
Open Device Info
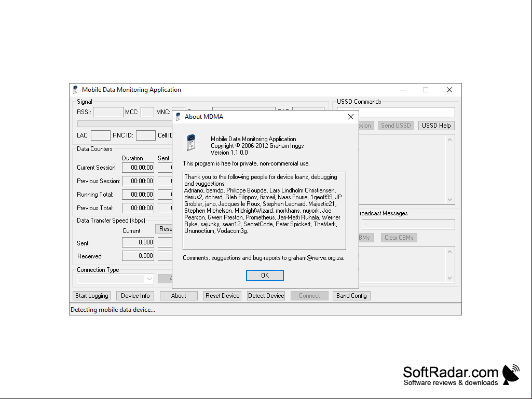coord(135,296)
